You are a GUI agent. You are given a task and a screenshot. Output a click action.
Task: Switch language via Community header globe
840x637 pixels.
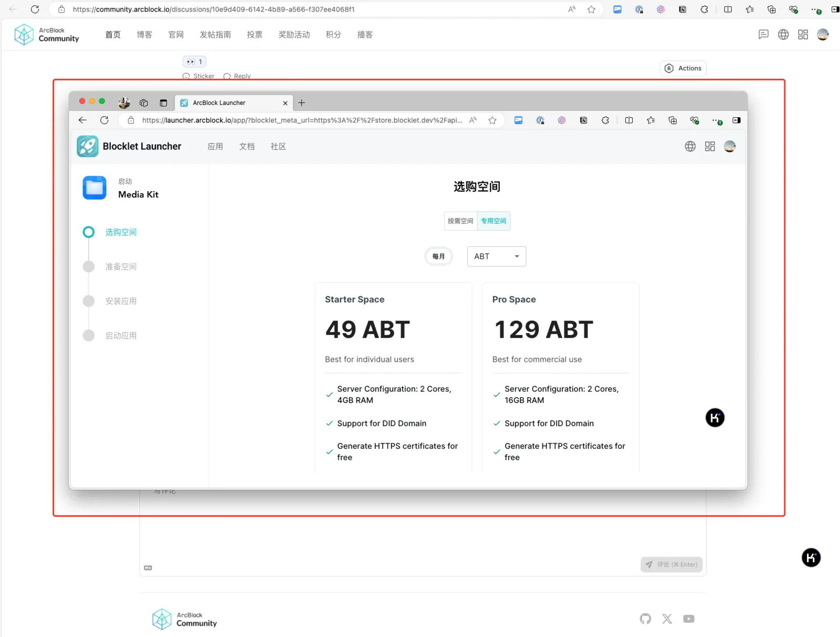click(783, 35)
